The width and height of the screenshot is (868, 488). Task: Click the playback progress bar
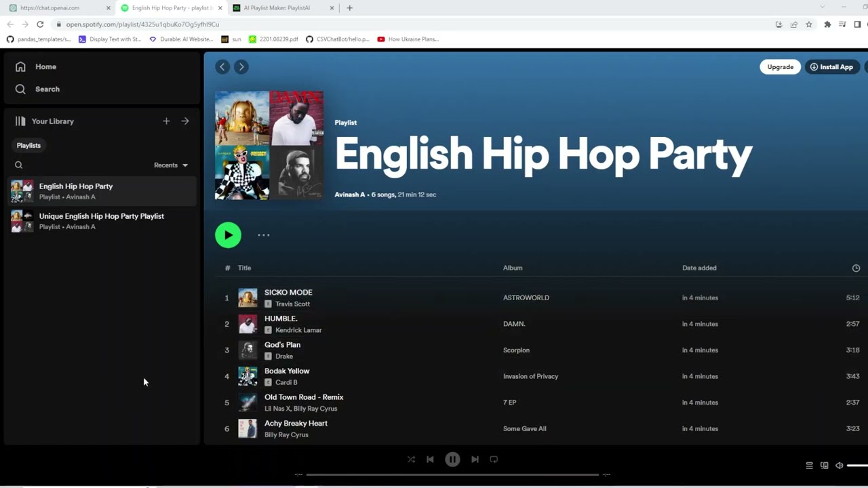[452, 474]
